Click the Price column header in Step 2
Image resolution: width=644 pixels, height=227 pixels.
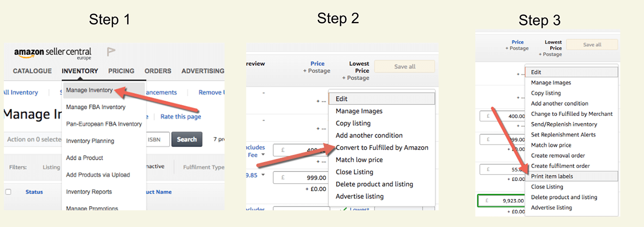317,64
